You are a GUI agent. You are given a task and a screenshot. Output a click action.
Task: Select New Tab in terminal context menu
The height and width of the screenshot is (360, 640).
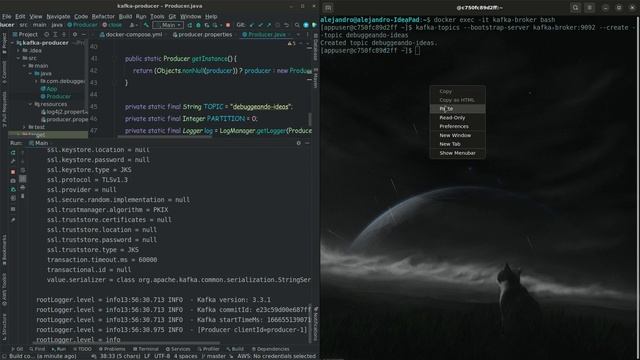point(458,144)
